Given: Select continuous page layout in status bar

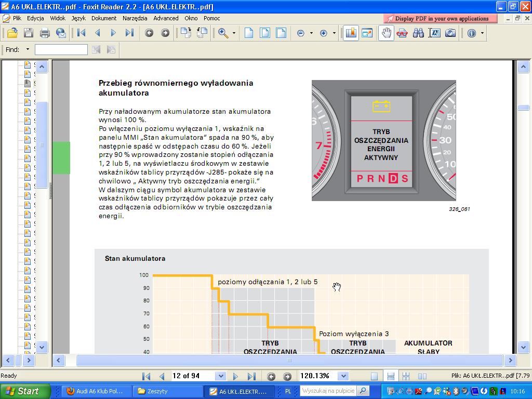Looking at the screenshot, I should click(x=391, y=376).
